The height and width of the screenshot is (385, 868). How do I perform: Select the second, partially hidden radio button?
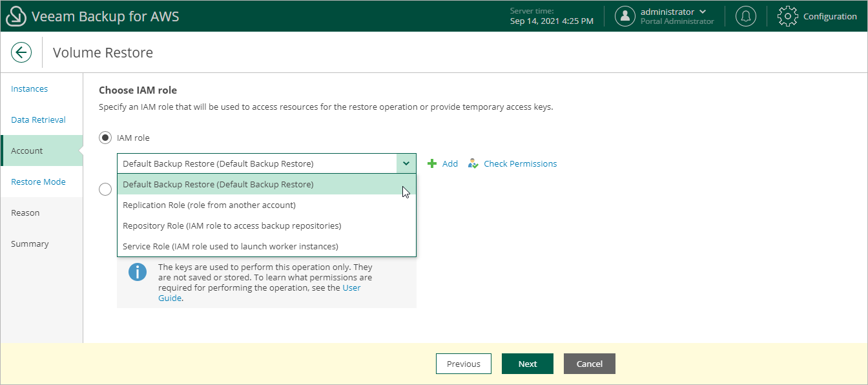pyautogui.click(x=105, y=189)
